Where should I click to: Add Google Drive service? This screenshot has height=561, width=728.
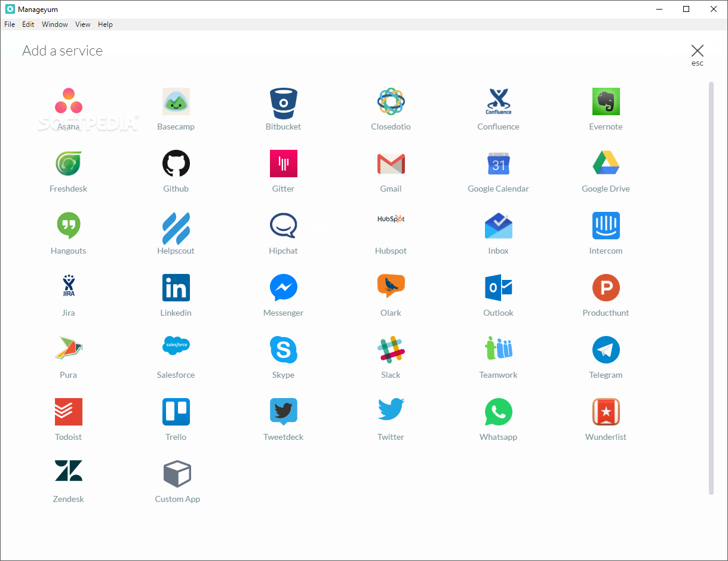tap(606, 164)
